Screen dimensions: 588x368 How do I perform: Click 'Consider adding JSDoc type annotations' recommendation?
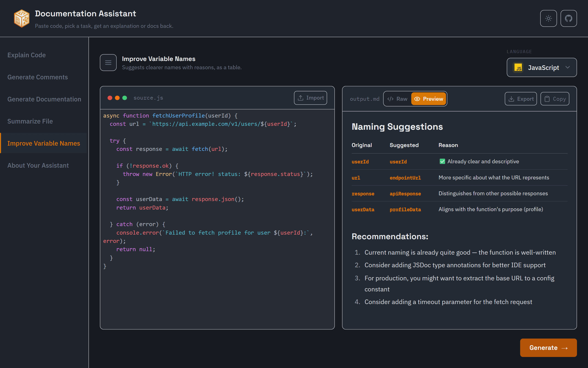[455, 265]
